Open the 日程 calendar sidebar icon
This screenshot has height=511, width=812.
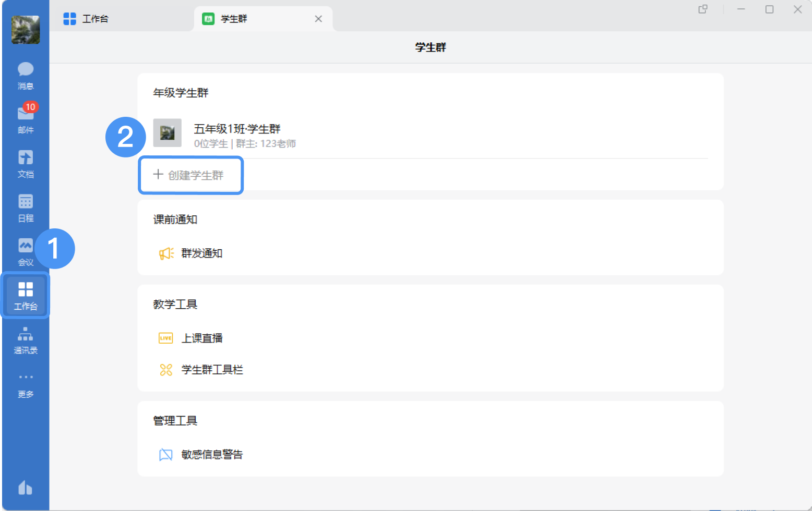point(25,208)
